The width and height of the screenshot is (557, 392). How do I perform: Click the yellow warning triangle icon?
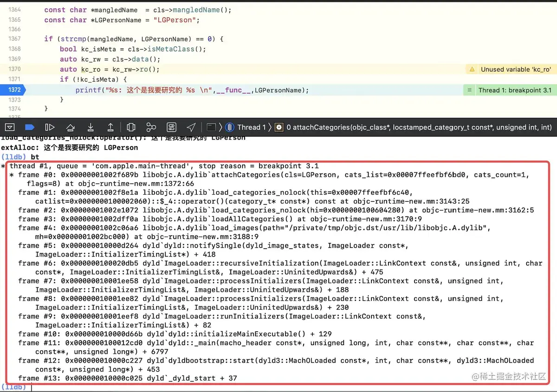(x=472, y=69)
